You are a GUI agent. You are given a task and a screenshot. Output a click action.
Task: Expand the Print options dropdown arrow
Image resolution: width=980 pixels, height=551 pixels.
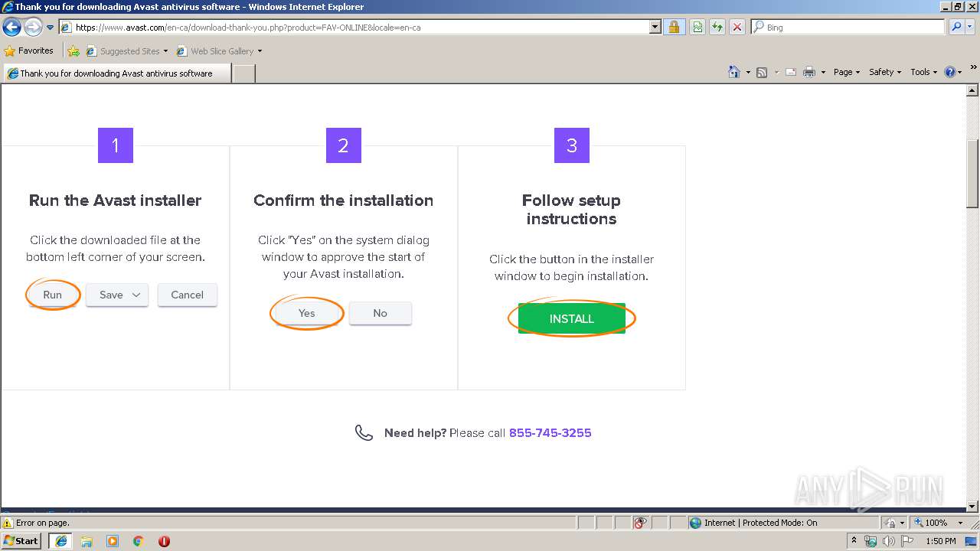pos(823,72)
